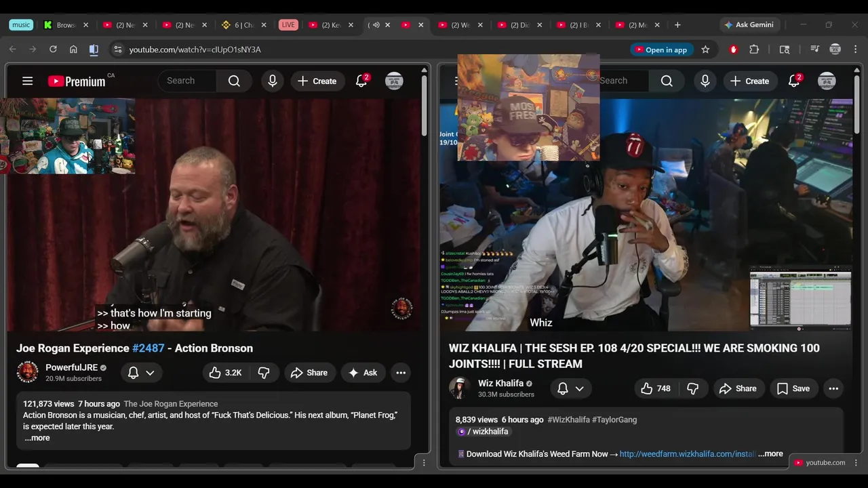Open account avatar menu in Wiz Khalifa pane
Image resolution: width=868 pixels, height=488 pixels.
coord(827,81)
